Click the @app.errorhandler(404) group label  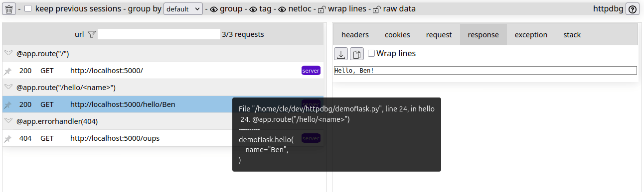(x=57, y=121)
